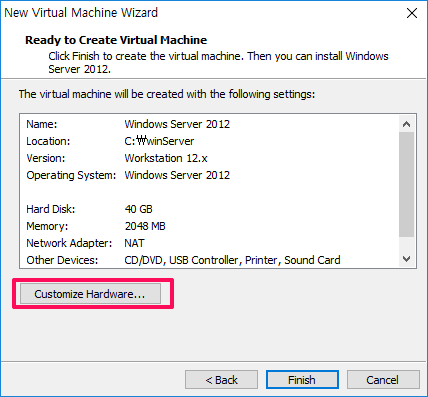
Task: Click the 'Other Devices:' label
Action: click(62, 260)
